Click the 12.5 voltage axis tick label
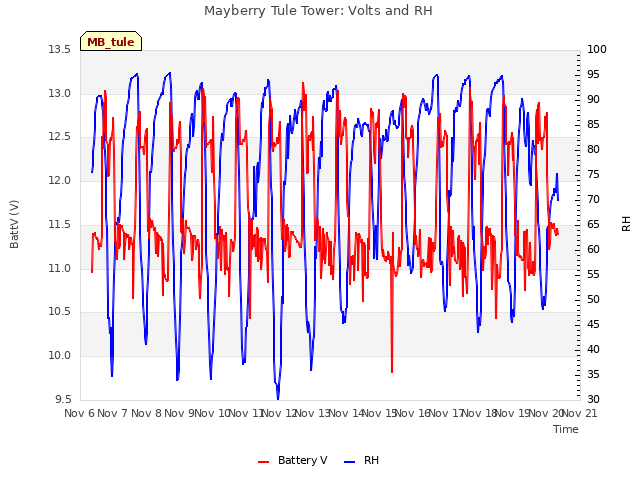 (x=60, y=137)
